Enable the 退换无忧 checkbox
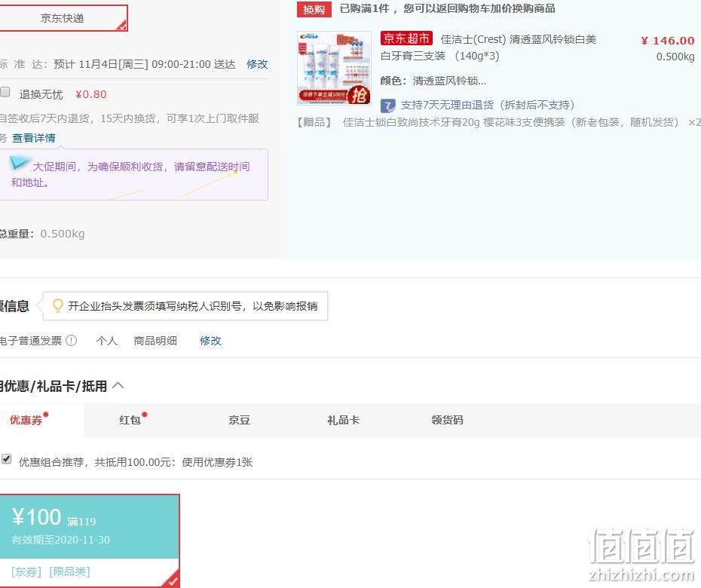Viewport: 701px width, 588px height. tap(5, 92)
